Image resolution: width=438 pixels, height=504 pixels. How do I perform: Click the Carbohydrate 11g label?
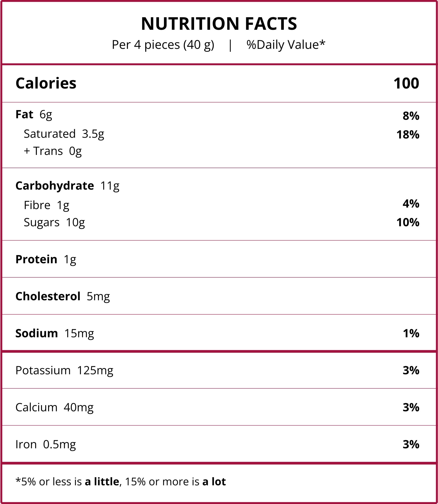(x=67, y=186)
